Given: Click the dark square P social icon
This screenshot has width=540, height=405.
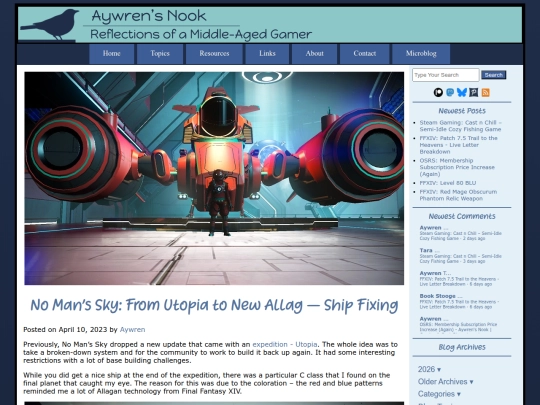Looking at the screenshot, I should coord(474,92).
